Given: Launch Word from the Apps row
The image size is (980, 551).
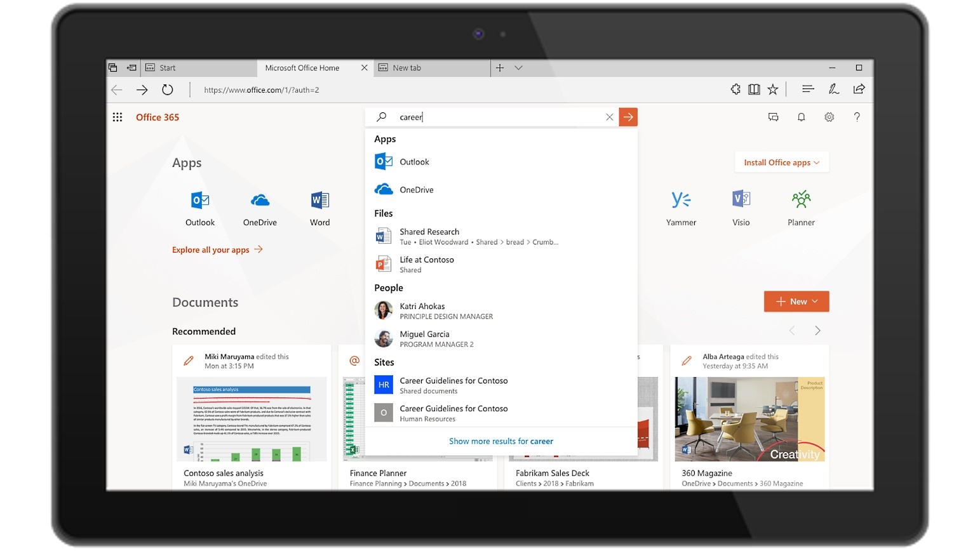Looking at the screenshot, I should (319, 208).
